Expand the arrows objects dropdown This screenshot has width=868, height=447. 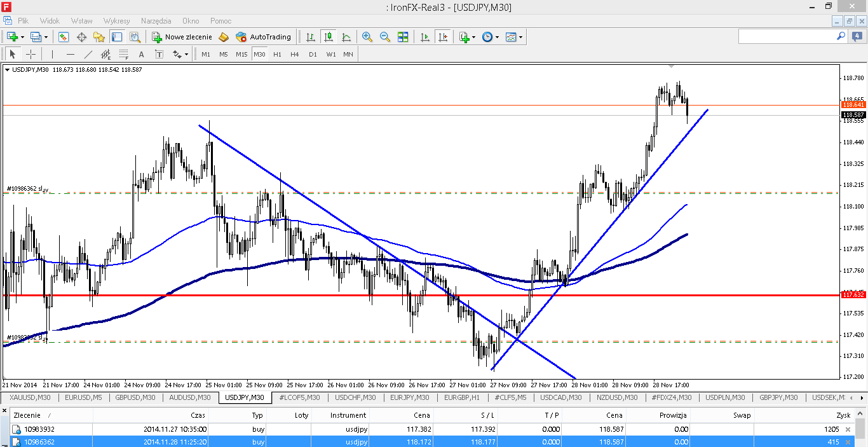point(186,54)
